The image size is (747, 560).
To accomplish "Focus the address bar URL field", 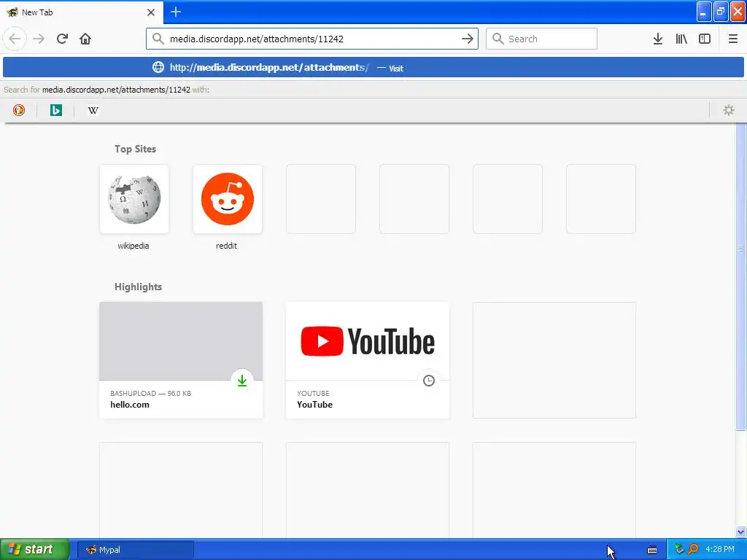I will click(312, 39).
